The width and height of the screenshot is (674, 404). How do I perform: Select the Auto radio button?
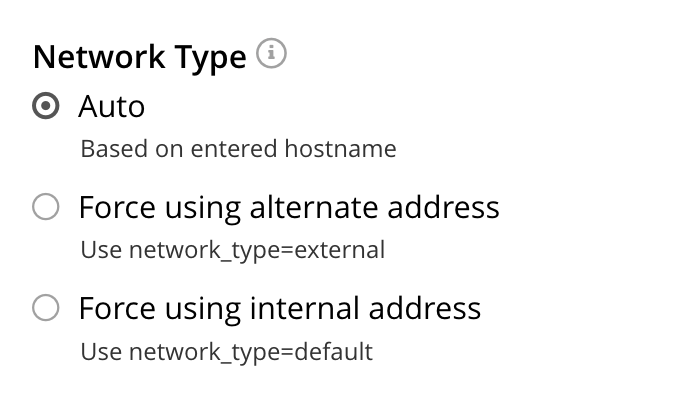point(46,106)
